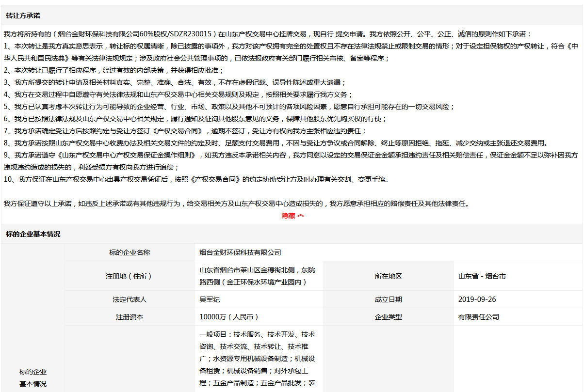The width and height of the screenshot is (584, 392).
Task: Click the 所在地区 label cell
Action: click(x=388, y=276)
